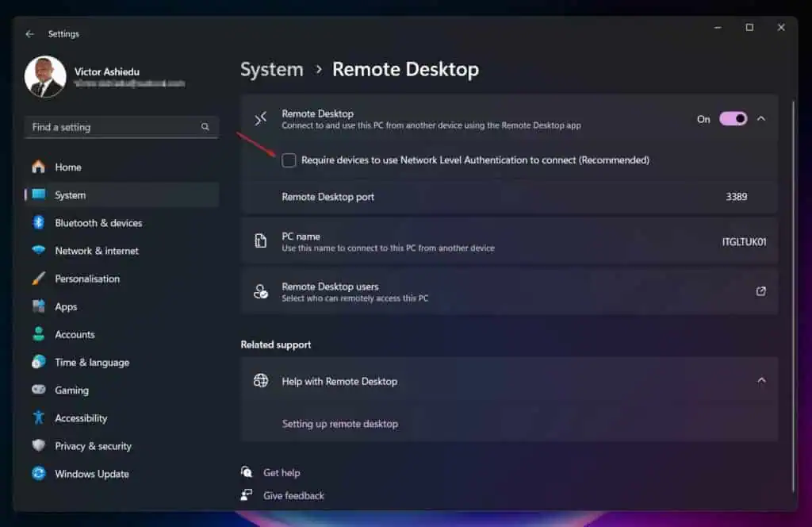Open the Remote Desktop users row
The image size is (812, 527).
coord(509,291)
